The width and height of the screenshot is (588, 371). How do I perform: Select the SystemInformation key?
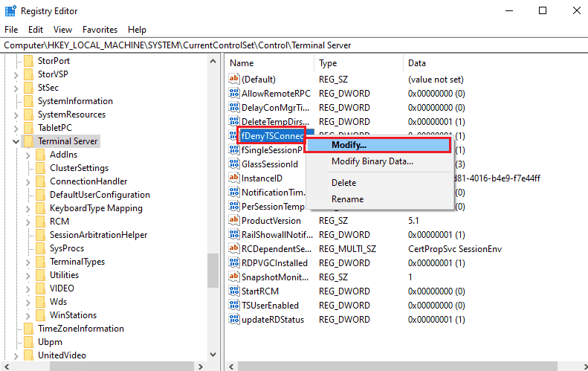[75, 101]
